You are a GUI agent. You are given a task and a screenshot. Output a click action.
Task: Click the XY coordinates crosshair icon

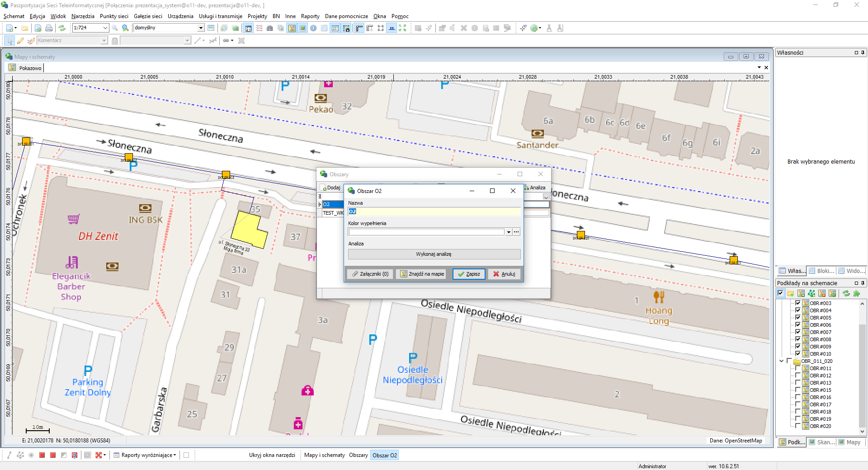523,28
